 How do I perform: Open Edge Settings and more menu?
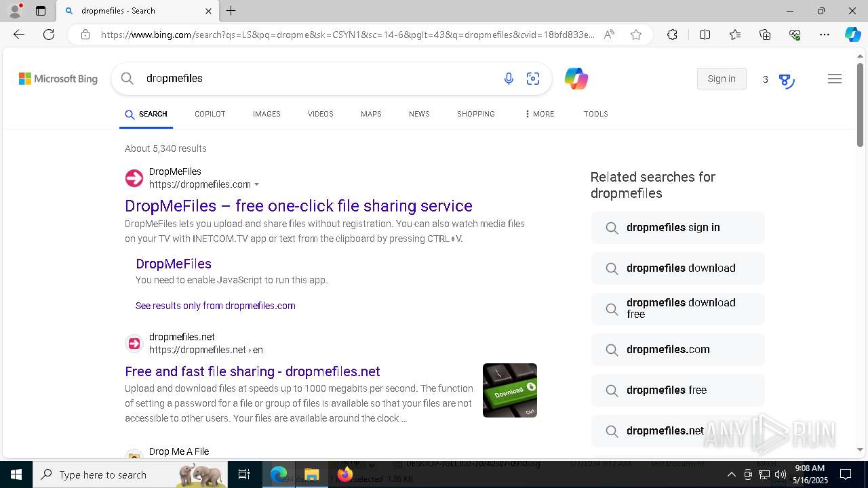[x=825, y=35]
